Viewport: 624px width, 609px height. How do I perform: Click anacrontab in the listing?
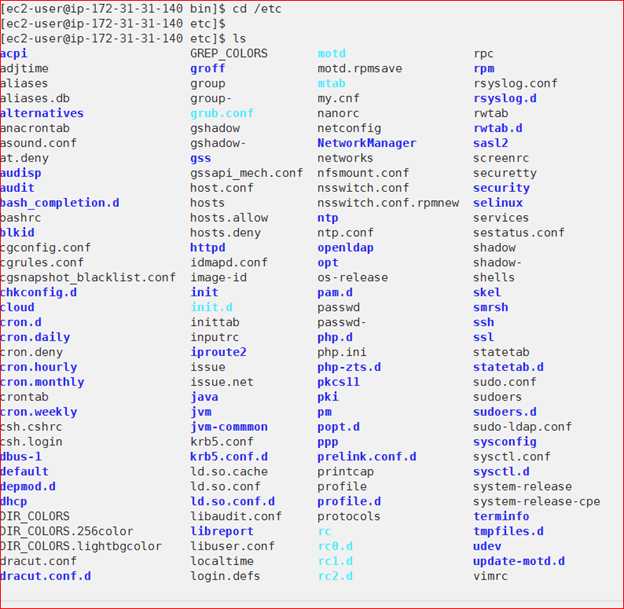(35, 128)
